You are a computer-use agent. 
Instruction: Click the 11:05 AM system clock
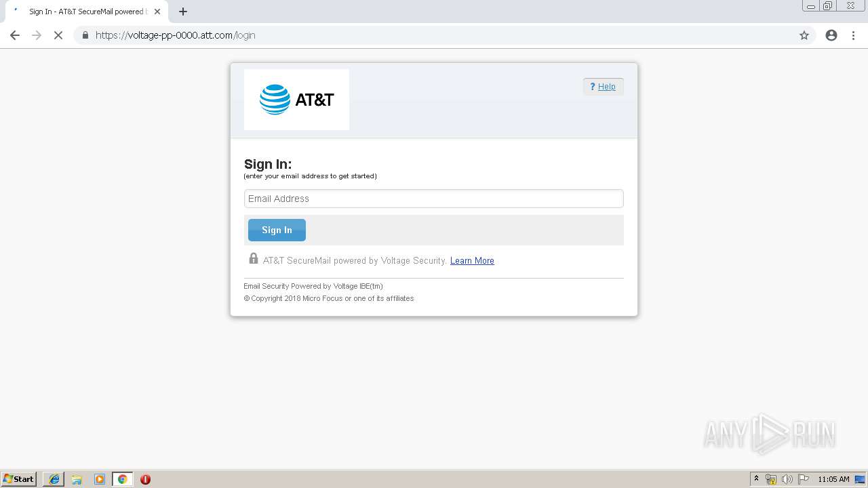[833, 479]
